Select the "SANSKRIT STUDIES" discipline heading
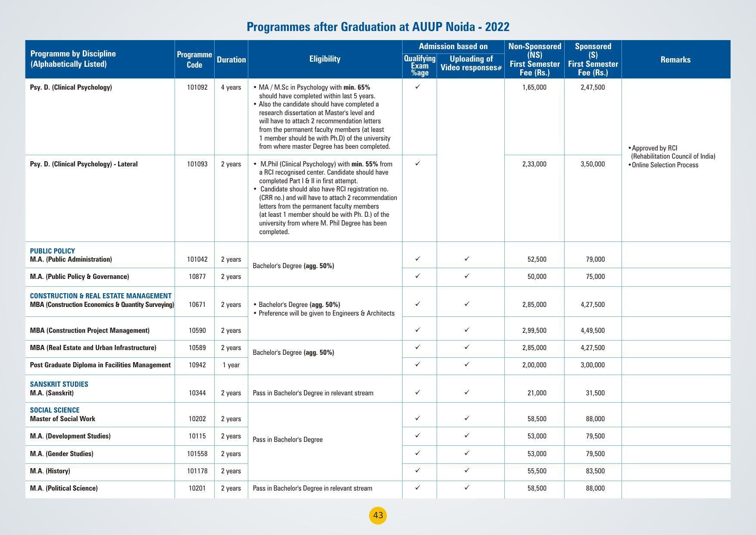 [x=59, y=384]
